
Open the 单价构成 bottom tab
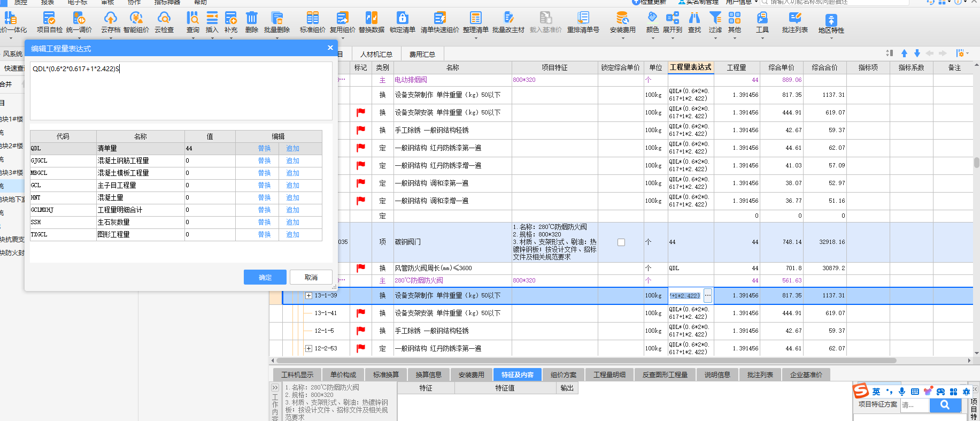pos(343,374)
